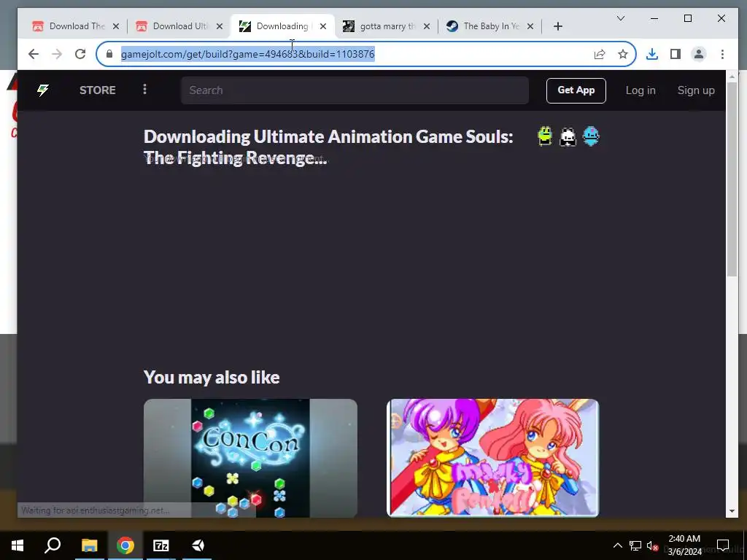Open the clock showing 2:40 AM
The height and width of the screenshot is (560, 747).
684,545
